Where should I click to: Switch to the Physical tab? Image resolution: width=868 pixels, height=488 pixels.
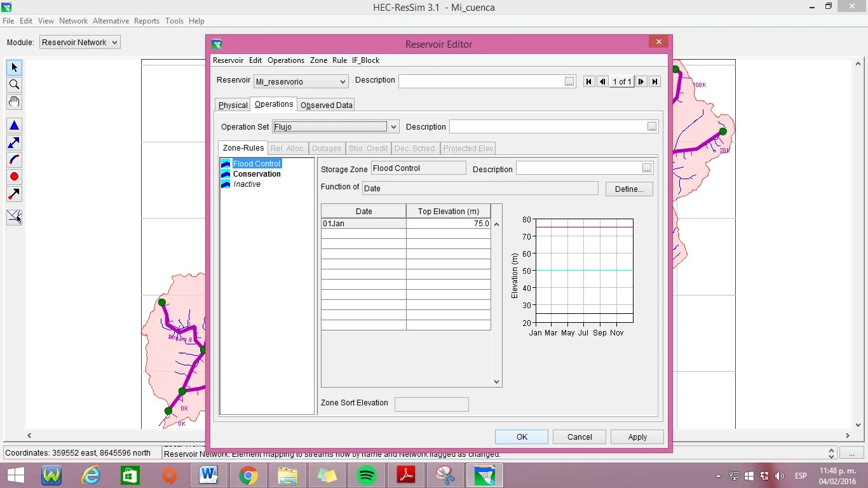(233, 105)
